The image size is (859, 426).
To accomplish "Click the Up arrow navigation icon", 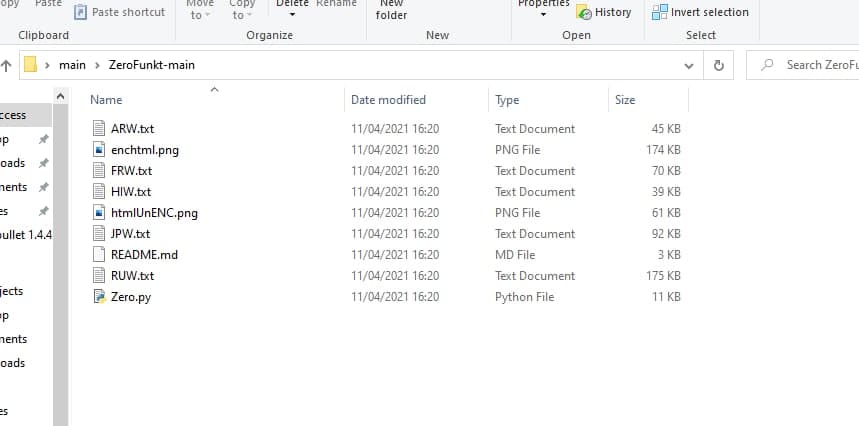I will coord(6,66).
